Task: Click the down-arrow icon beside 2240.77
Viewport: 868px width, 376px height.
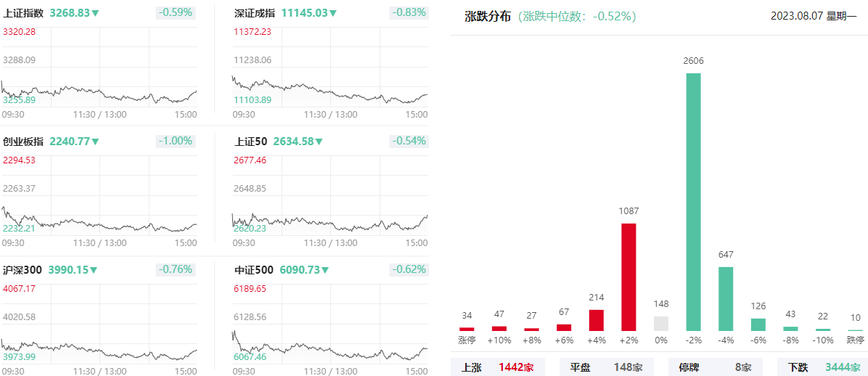Action: click(96, 142)
